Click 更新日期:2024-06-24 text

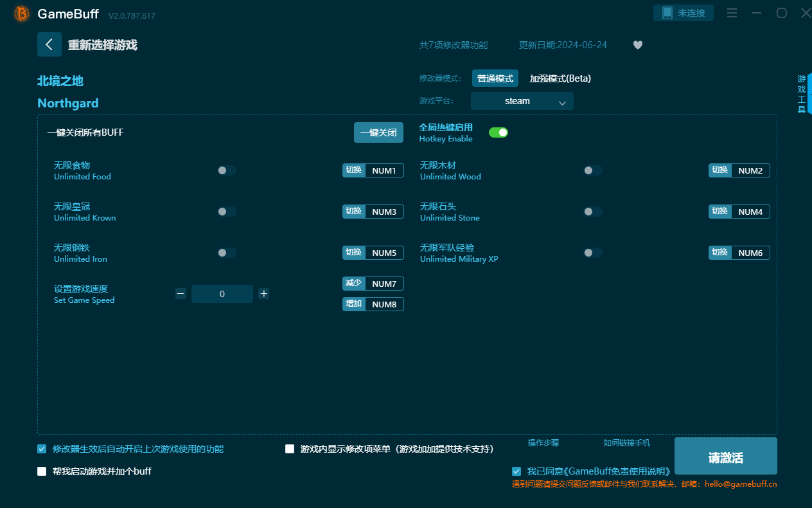click(x=563, y=45)
